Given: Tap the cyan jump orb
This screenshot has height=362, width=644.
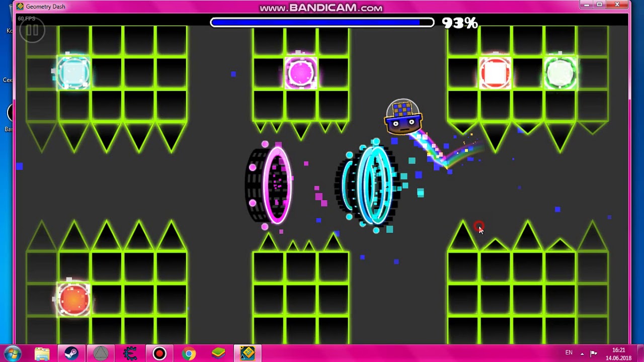Looking at the screenshot, I should tap(74, 73).
